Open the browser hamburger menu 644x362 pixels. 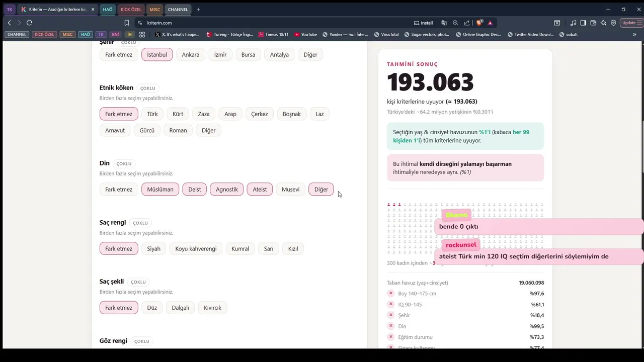[x=640, y=23]
